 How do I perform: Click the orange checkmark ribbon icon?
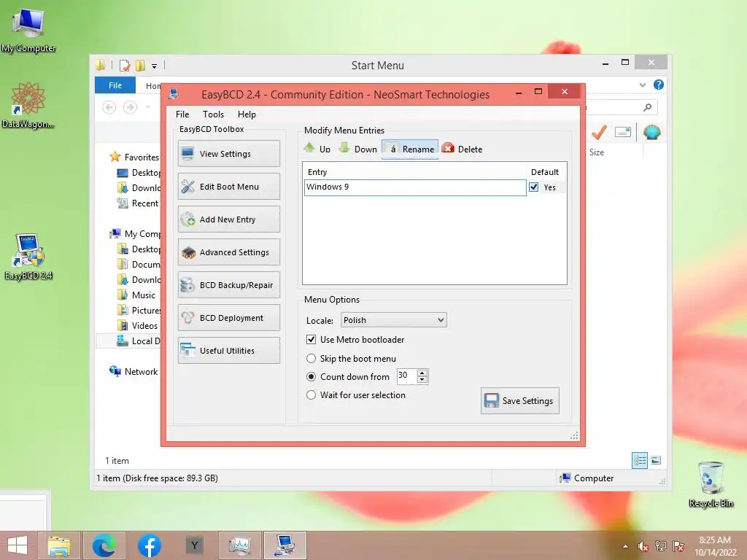pos(600,132)
